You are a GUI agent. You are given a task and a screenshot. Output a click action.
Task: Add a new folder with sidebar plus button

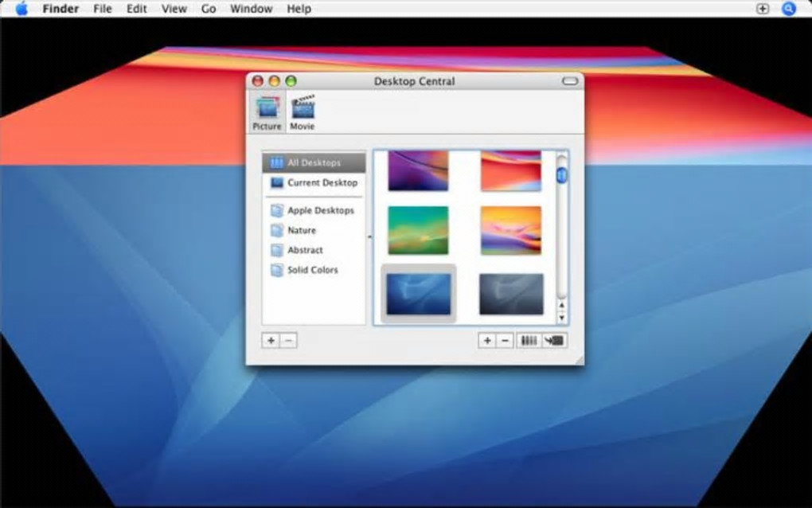(x=271, y=340)
